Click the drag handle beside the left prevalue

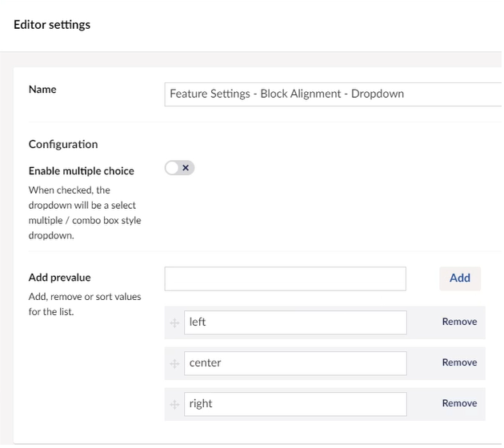point(175,322)
